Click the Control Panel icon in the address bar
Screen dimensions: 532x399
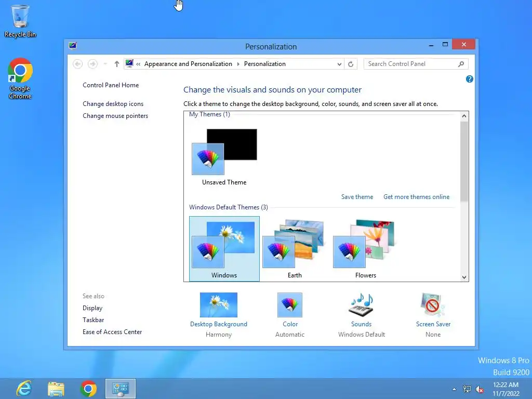tap(129, 63)
